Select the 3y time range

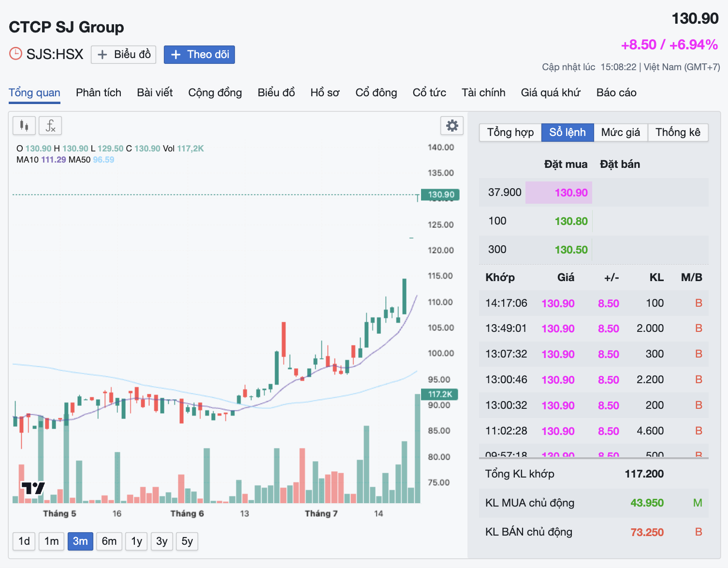[x=162, y=541]
